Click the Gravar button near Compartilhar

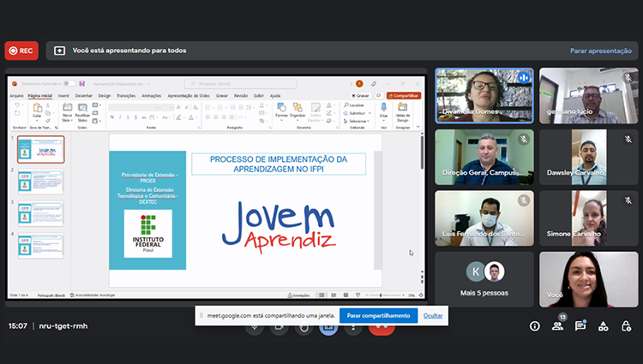[360, 96]
